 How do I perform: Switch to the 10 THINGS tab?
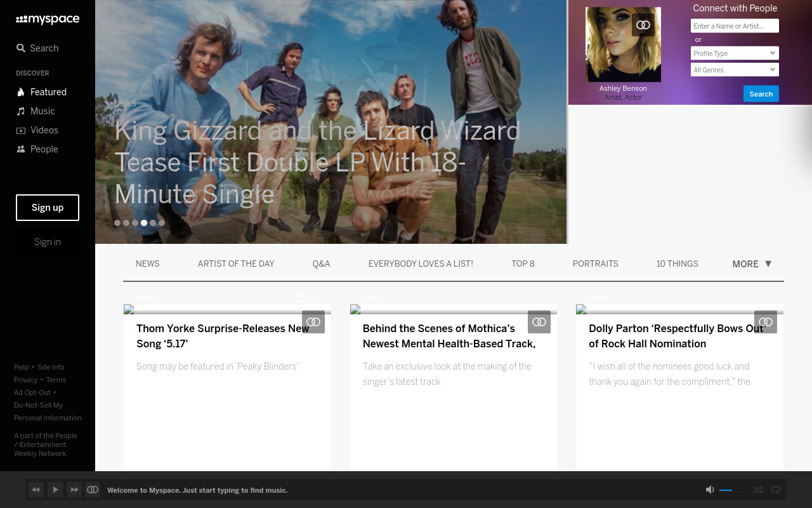coord(678,264)
